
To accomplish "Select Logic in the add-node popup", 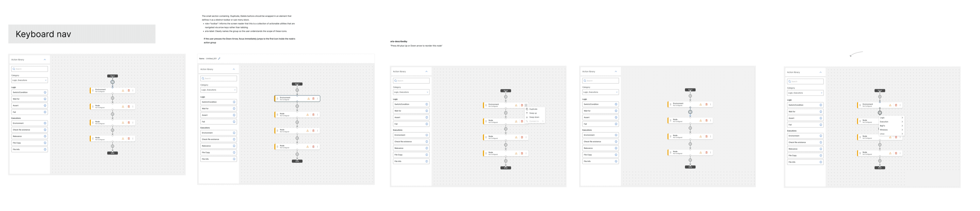I will (891, 118).
